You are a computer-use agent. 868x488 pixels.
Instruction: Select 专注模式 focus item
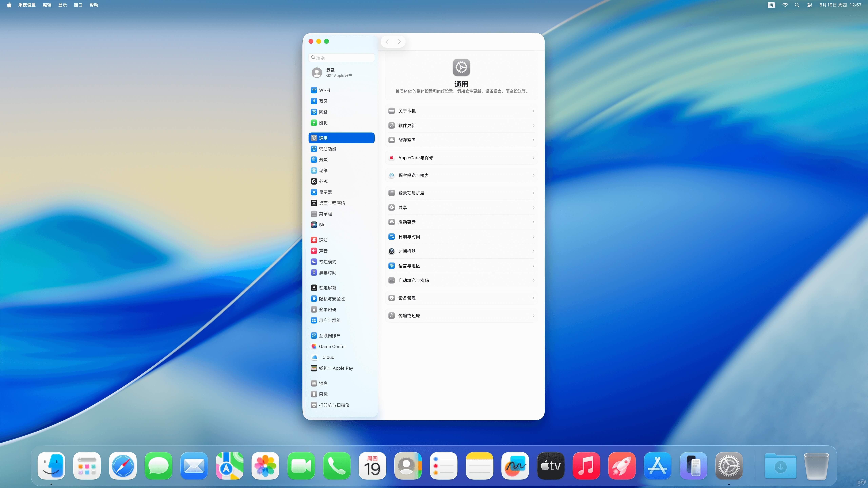(341, 262)
